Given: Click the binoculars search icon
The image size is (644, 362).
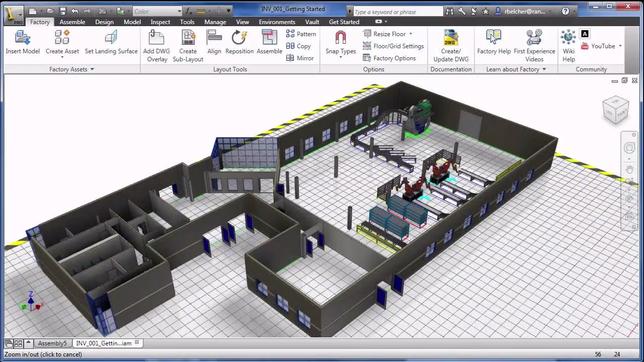Looking at the screenshot, I should [x=450, y=11].
